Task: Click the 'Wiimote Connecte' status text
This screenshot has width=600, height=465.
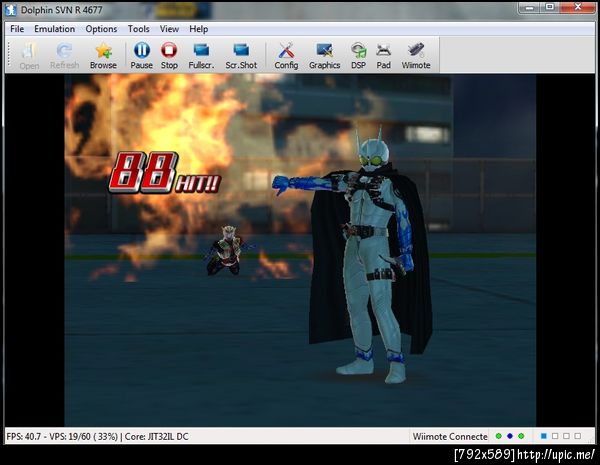Action: point(450,436)
